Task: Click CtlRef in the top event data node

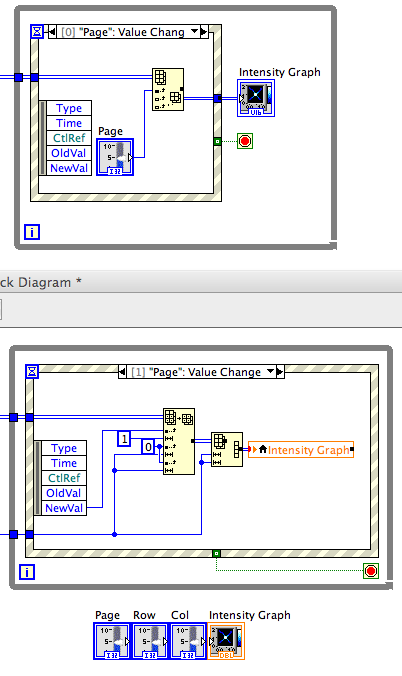Action: pyautogui.click(x=69, y=138)
